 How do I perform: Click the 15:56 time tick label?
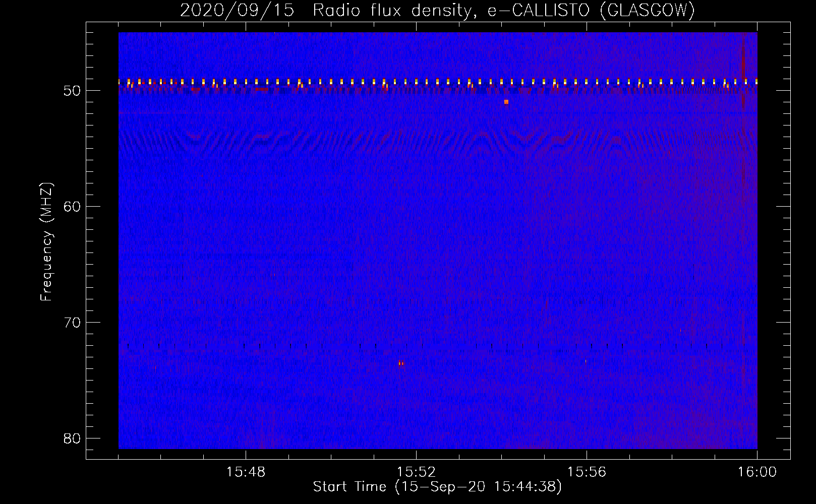coord(587,472)
